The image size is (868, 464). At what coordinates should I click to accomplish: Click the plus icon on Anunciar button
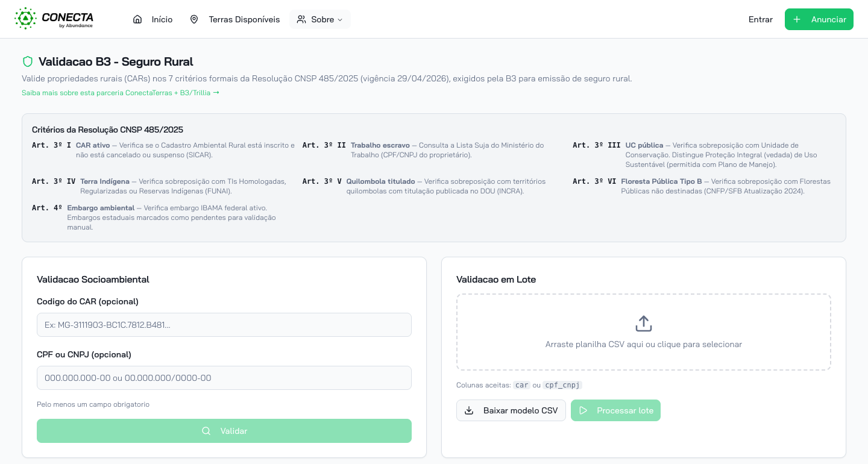(x=797, y=19)
